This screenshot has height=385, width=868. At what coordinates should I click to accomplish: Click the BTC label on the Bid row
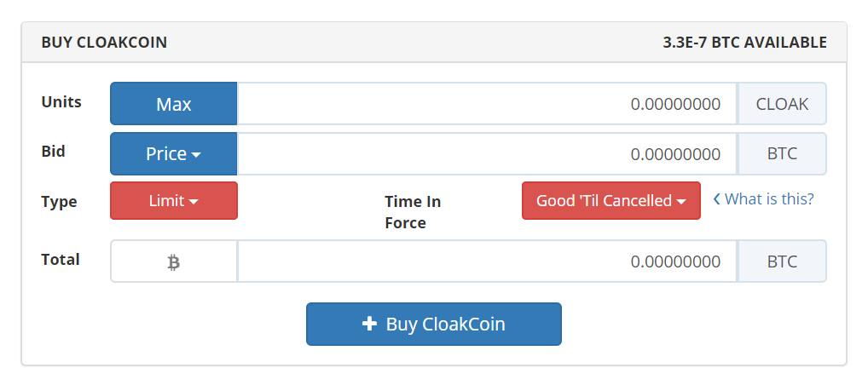point(782,154)
